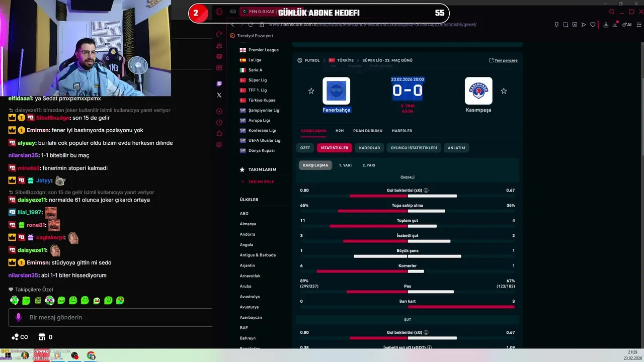Viewport: 644px width, 362px height.
Task: Select Azerbaycan in the countries list
Action: pos(251,317)
